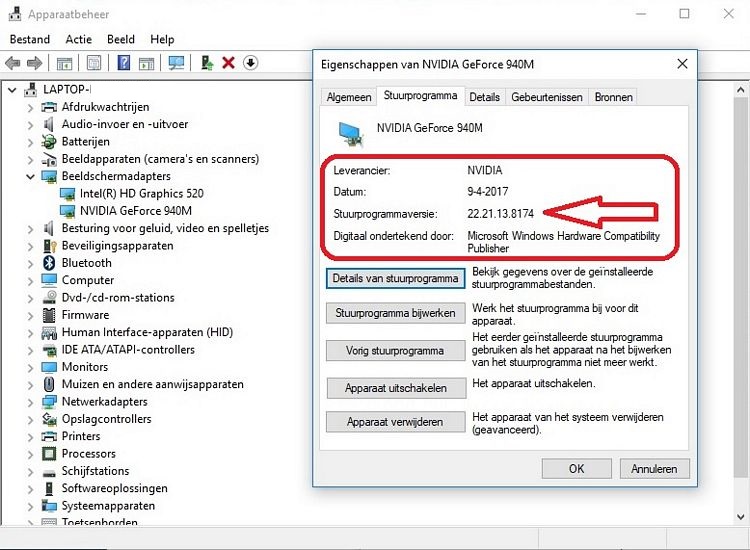Click the red X uninstall device icon

click(x=228, y=63)
